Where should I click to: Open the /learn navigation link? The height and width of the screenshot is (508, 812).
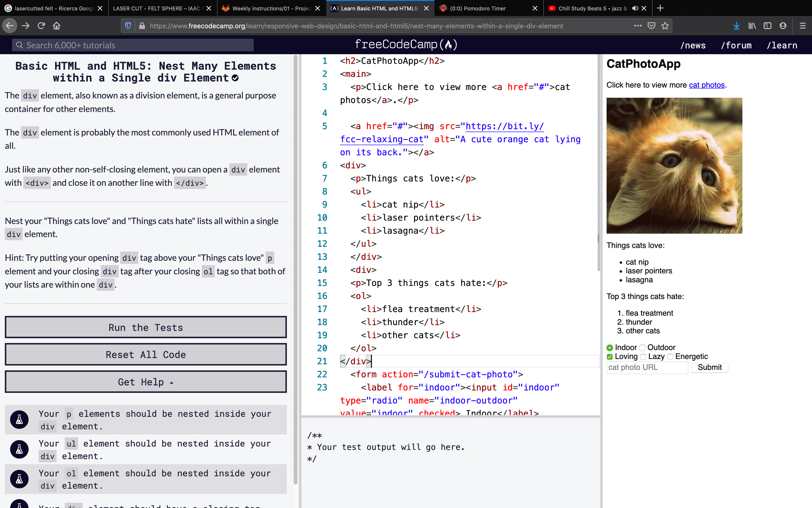[x=782, y=45]
